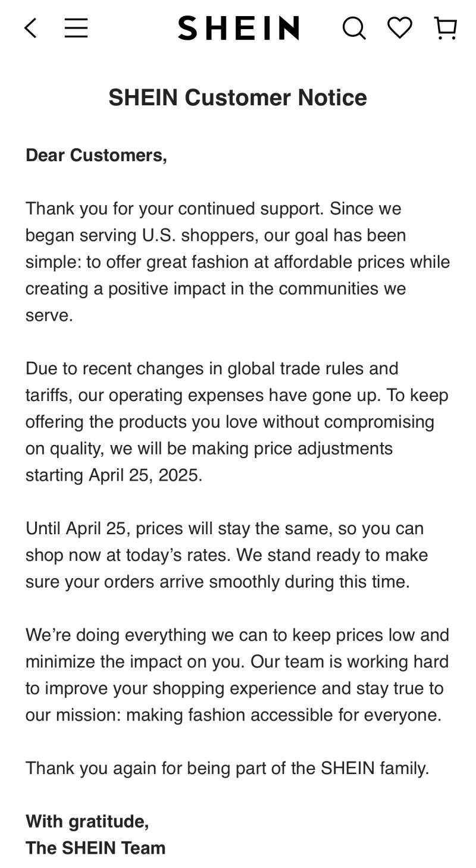Click the "Thank you again" closing line

[227, 769]
